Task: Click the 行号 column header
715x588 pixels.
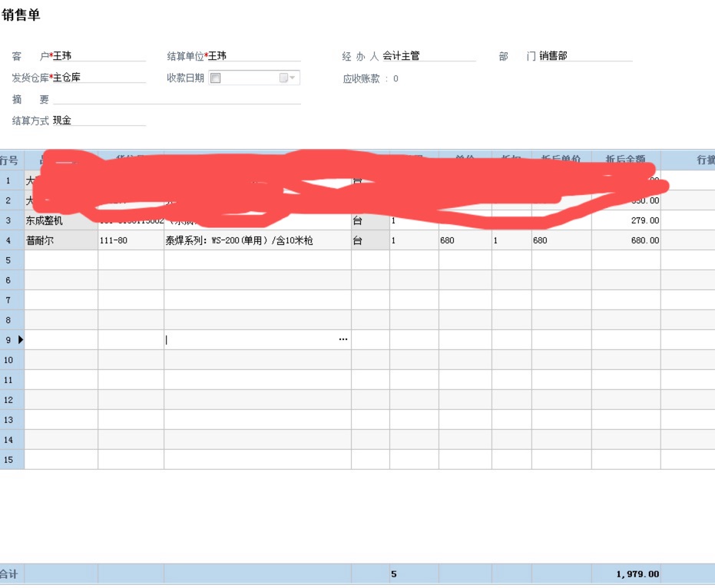Action: pos(10,160)
